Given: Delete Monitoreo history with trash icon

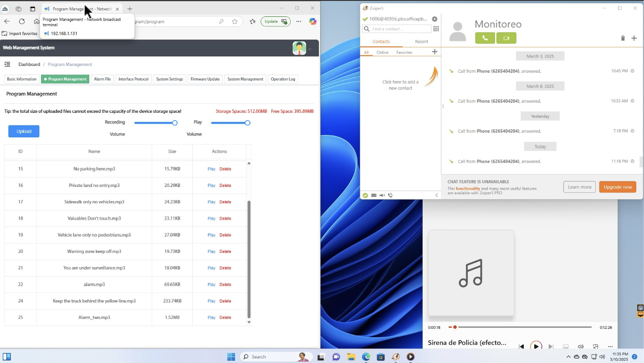Looking at the screenshot, I should point(623,38).
